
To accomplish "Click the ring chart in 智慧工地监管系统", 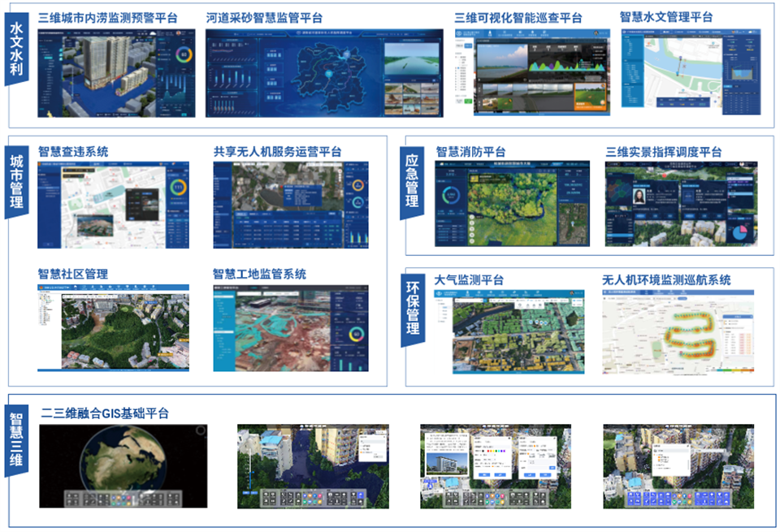I will [356, 334].
